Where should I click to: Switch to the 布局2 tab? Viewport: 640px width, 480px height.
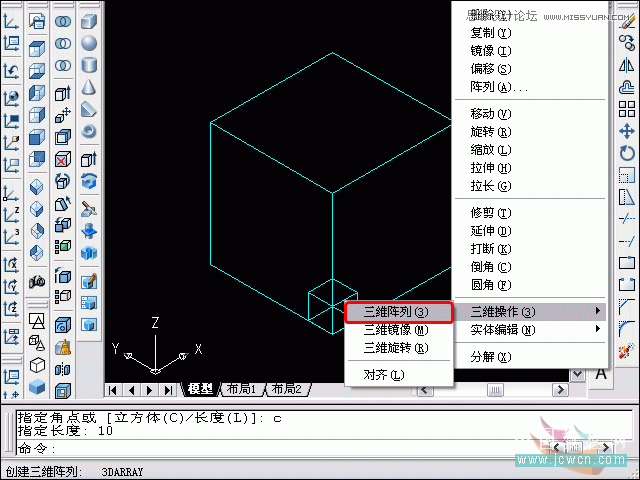click(287, 389)
